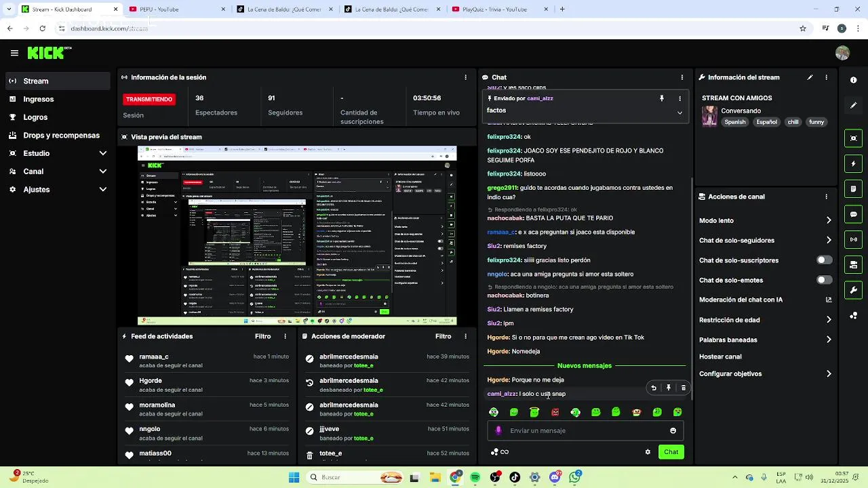Open Moderación del chat con IA

[x=765, y=300]
